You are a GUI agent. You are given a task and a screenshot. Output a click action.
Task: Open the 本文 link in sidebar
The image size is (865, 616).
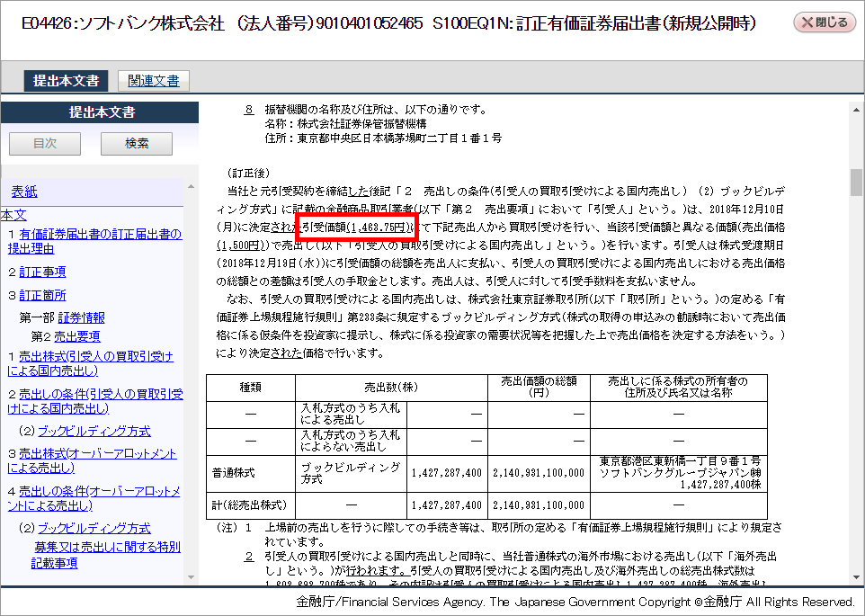click(13, 215)
